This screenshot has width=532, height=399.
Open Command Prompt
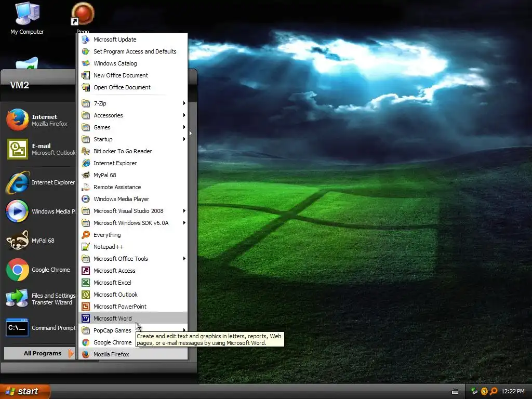click(x=40, y=328)
